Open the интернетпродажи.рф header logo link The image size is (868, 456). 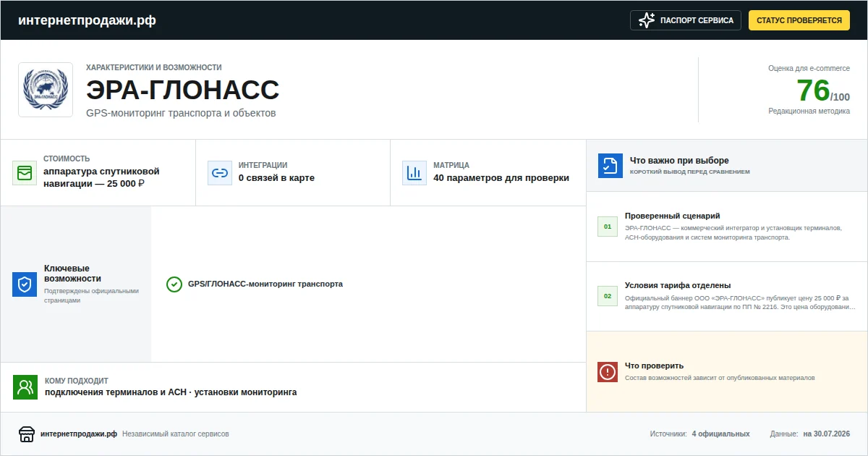[x=87, y=20]
